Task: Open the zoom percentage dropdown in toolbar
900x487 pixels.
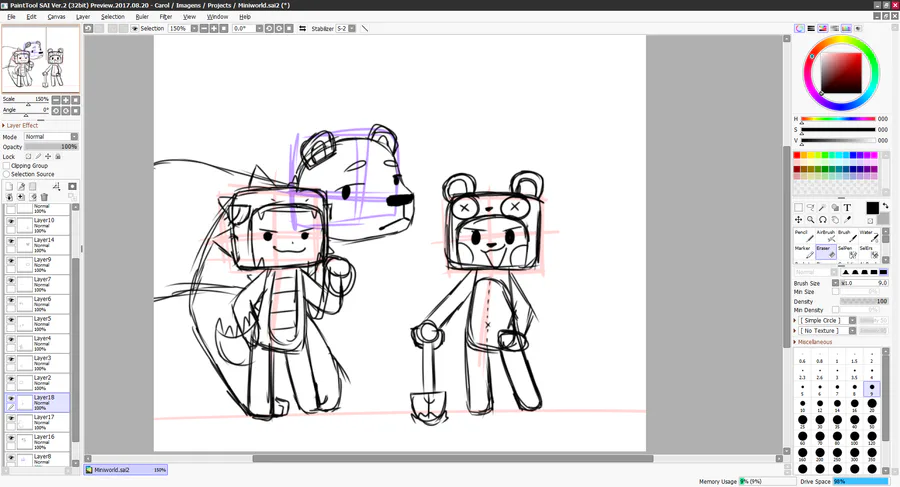Action: click(194, 28)
